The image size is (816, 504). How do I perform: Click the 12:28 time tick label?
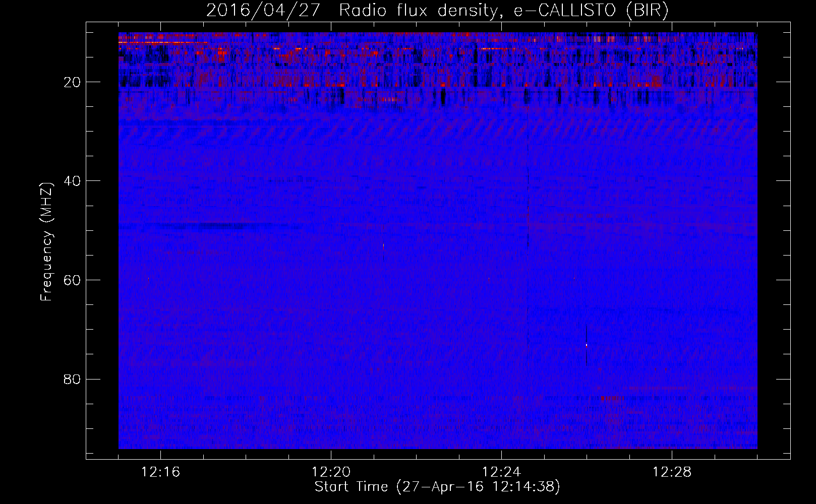tap(672, 472)
